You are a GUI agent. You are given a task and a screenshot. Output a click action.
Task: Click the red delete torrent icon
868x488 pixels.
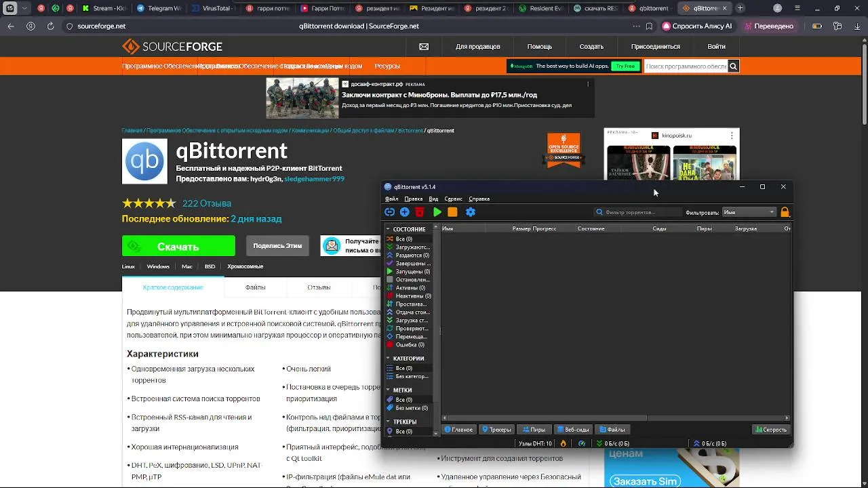point(420,212)
